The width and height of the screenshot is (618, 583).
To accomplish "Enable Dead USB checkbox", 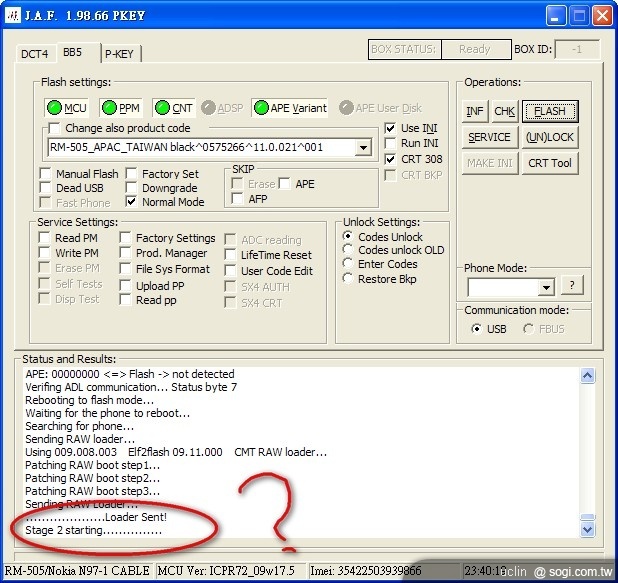I will [x=45, y=188].
